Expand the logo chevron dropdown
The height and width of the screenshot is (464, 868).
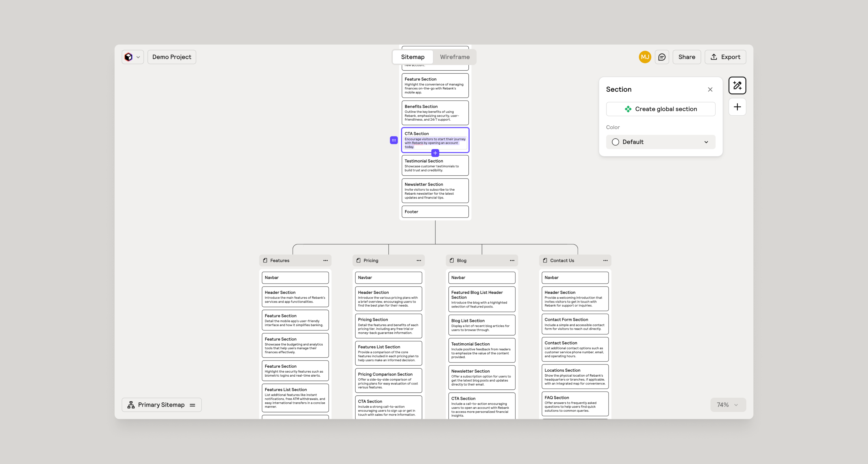coord(138,57)
